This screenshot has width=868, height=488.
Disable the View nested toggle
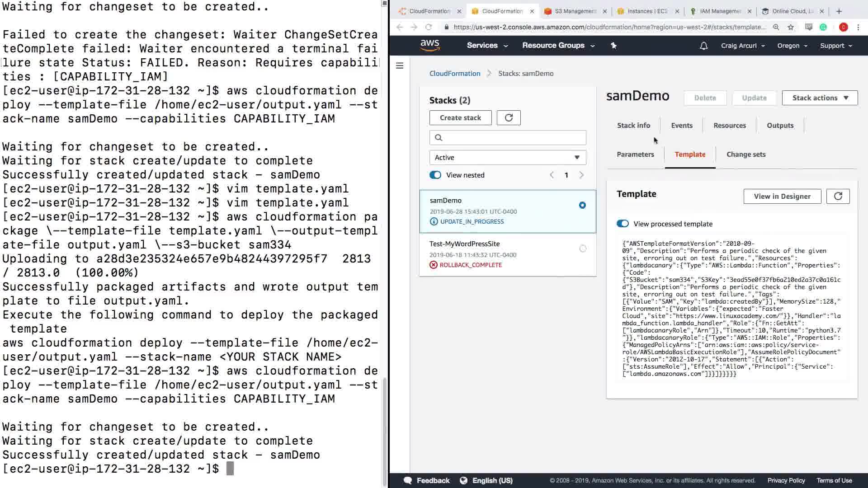[x=435, y=175]
